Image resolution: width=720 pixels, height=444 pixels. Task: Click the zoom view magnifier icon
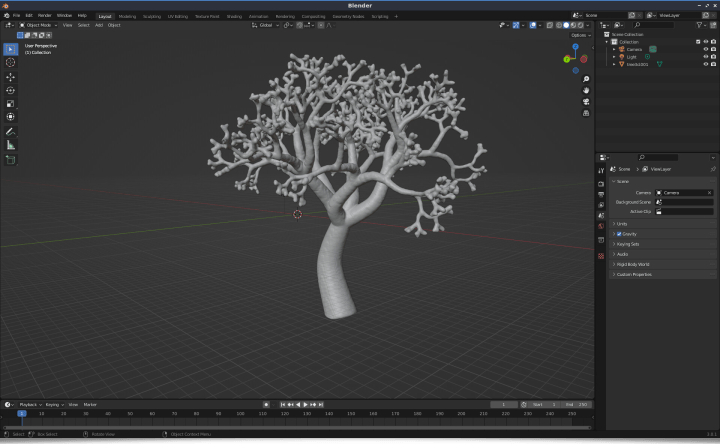(586, 79)
